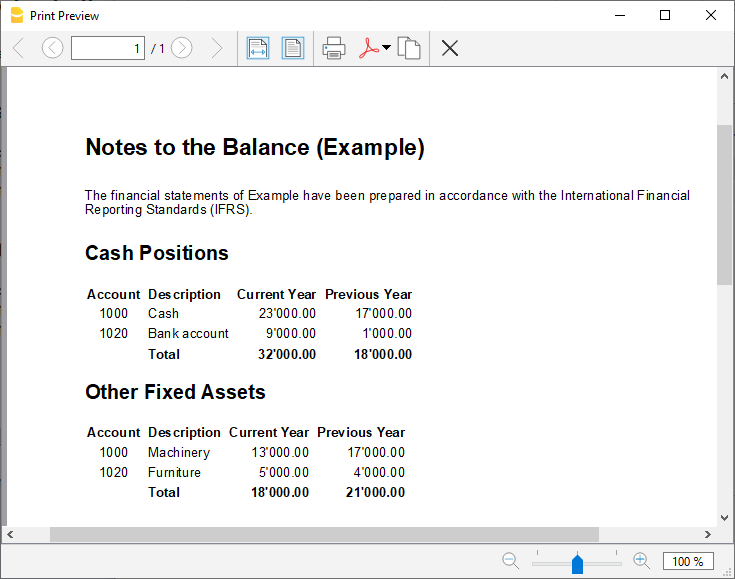Click the horizontal scrollbar right arrow

(709, 535)
